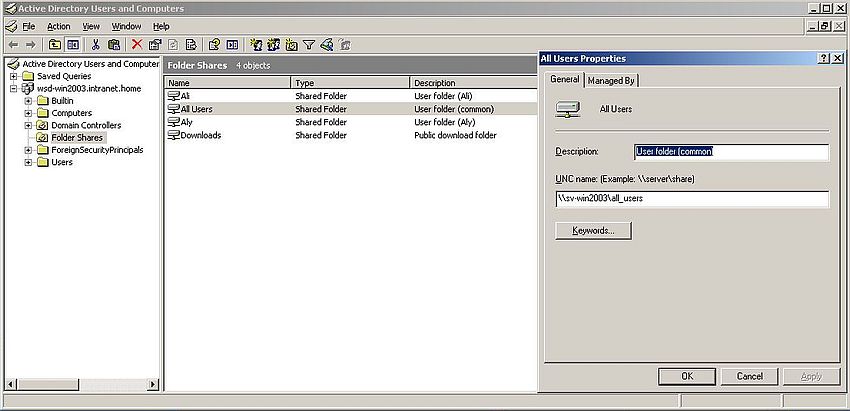Click the Delete (red X) toolbar icon
The image size is (850, 411).
(x=137, y=44)
